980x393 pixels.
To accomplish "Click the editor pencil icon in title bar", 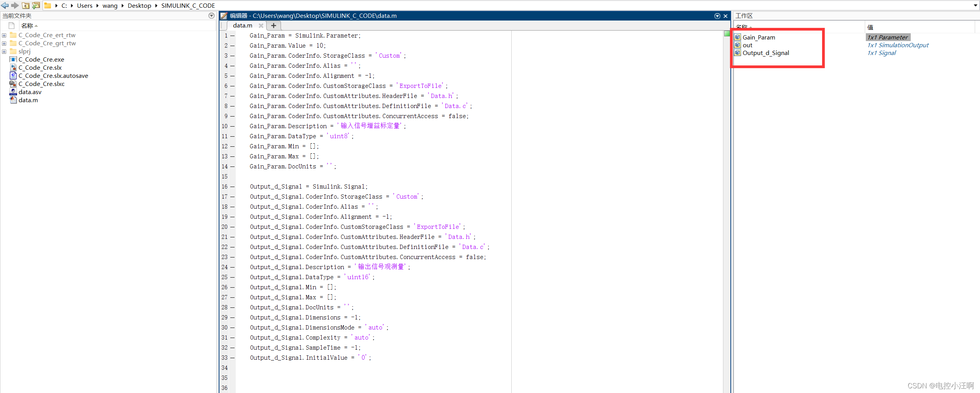I will (x=224, y=16).
